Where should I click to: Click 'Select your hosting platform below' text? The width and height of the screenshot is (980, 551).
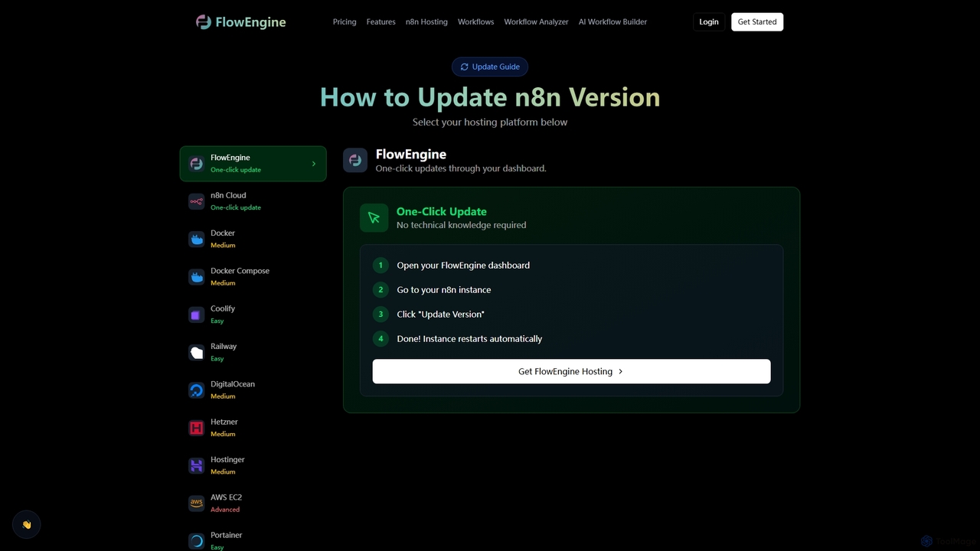(490, 122)
